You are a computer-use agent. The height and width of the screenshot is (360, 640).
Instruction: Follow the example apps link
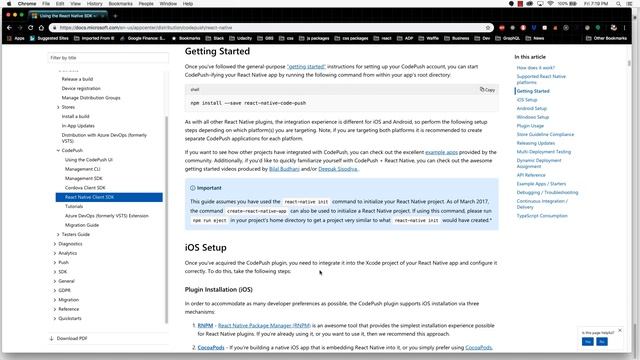pyautogui.click(x=441, y=152)
